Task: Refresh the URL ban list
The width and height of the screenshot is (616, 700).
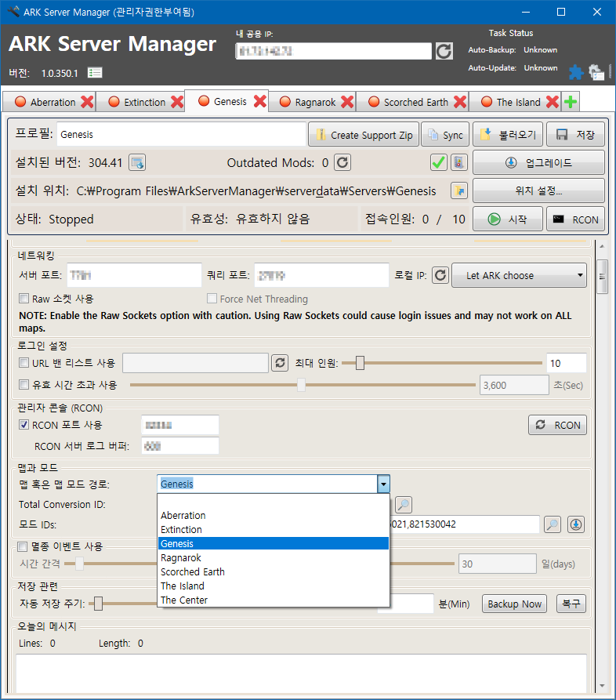Action: [x=280, y=363]
